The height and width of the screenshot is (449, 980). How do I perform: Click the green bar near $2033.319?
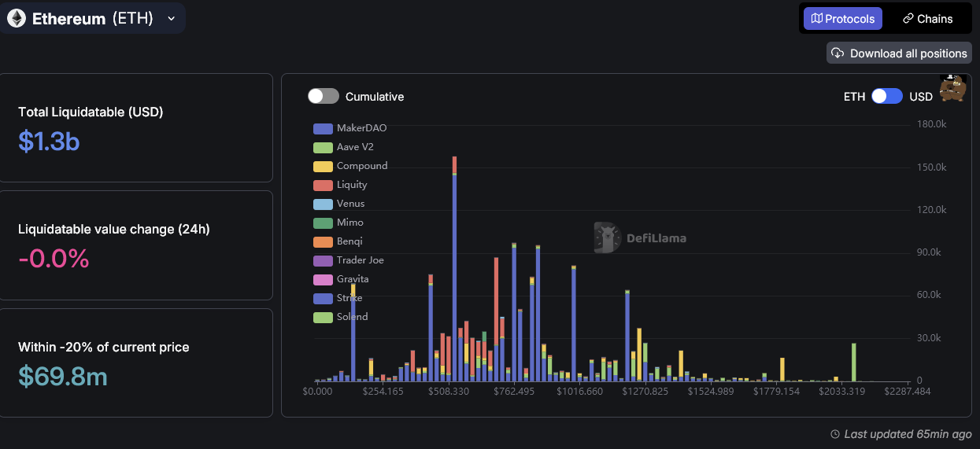click(x=853, y=362)
